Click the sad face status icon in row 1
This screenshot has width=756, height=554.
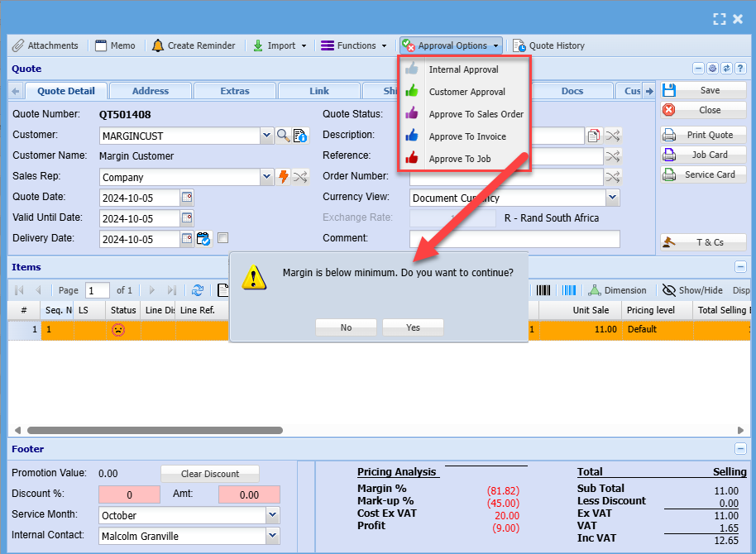pos(118,330)
